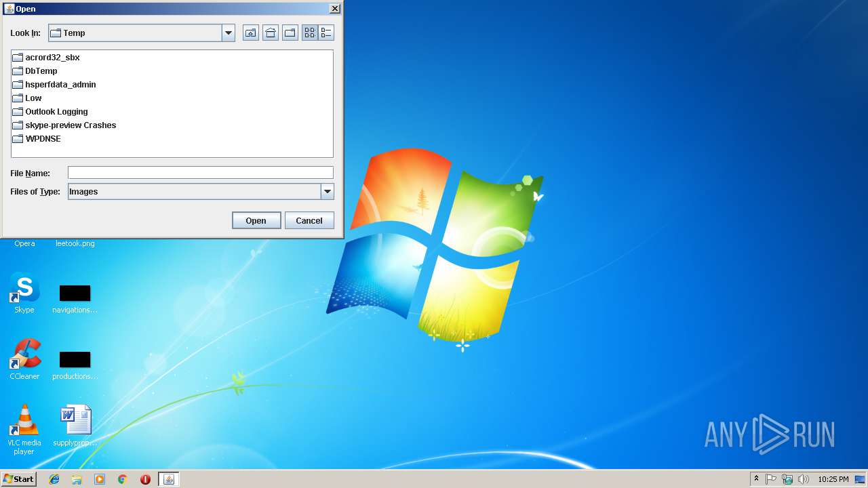The width and height of the screenshot is (868, 488).
Task: Cancel the Open dialog
Action: 309,220
